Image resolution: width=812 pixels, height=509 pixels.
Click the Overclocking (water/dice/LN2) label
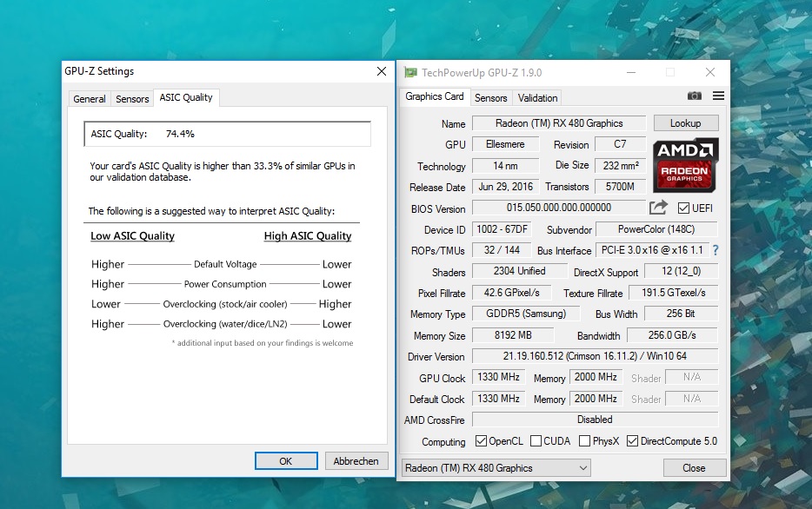click(x=225, y=324)
